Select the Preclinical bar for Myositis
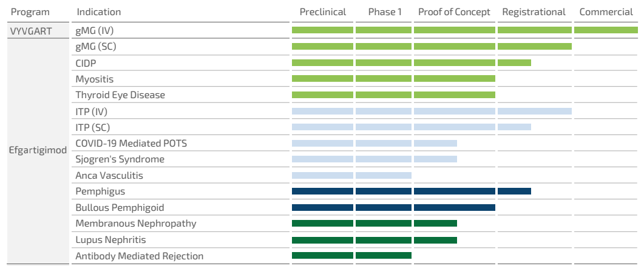 pyautogui.click(x=322, y=79)
